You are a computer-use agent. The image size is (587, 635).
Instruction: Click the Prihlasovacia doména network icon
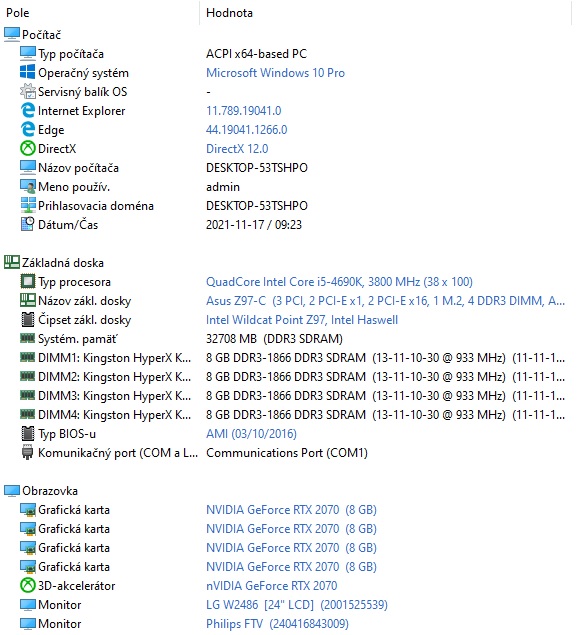point(28,206)
